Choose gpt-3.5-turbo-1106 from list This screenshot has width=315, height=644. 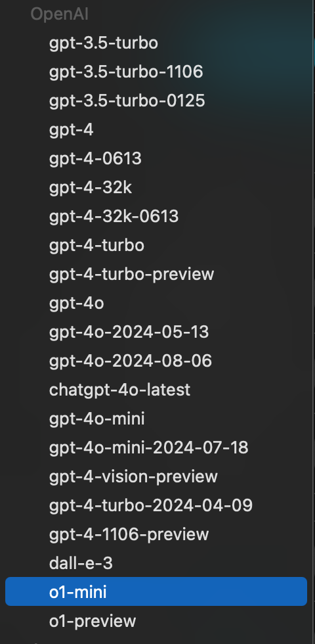pyautogui.click(x=156, y=72)
